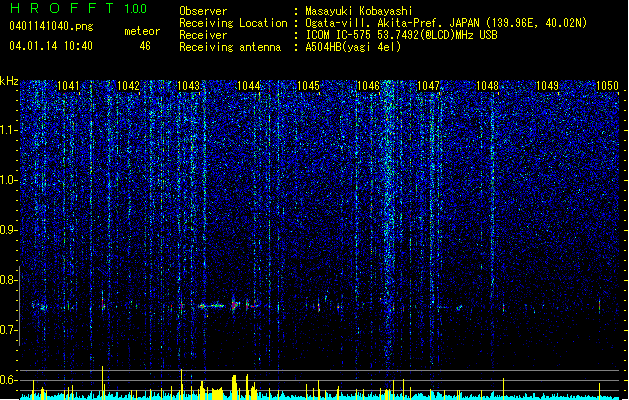Click the 0.8 kHz axis tick label
Screen dimensions: 629x400
click(8, 280)
